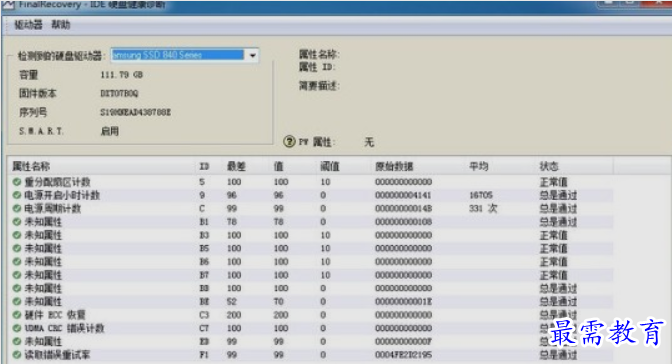Screen dimensions: 672x364
Task: Click the worst value 200 of 硬件 ECC 恢复
Action: pyautogui.click(x=234, y=315)
